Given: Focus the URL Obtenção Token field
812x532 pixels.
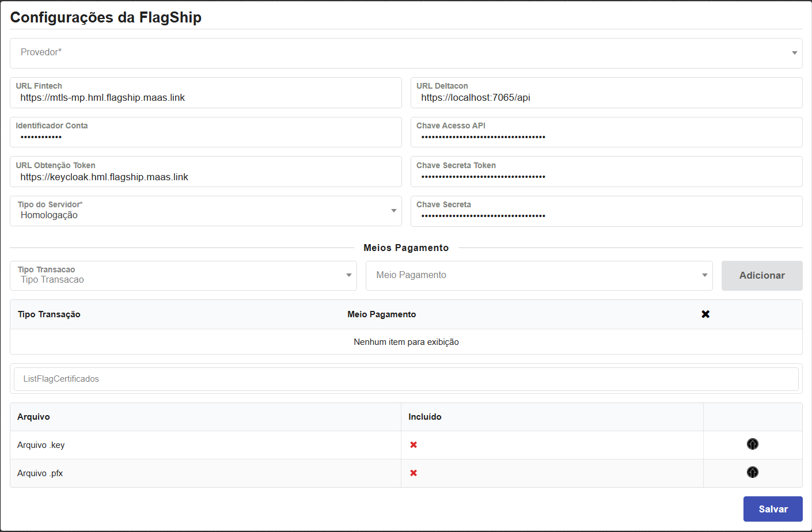Looking at the screenshot, I should [x=206, y=177].
